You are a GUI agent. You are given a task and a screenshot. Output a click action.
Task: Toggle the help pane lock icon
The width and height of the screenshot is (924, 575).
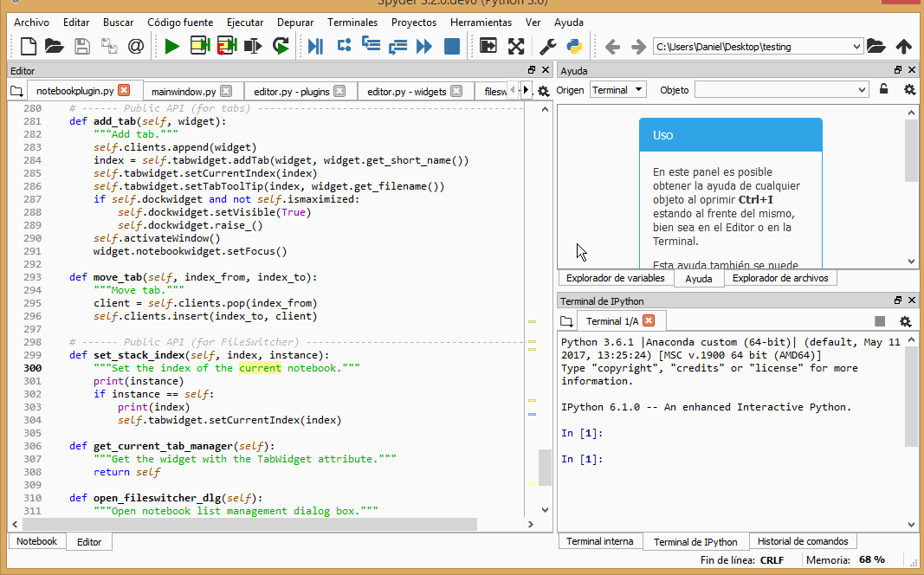pyautogui.click(x=883, y=89)
